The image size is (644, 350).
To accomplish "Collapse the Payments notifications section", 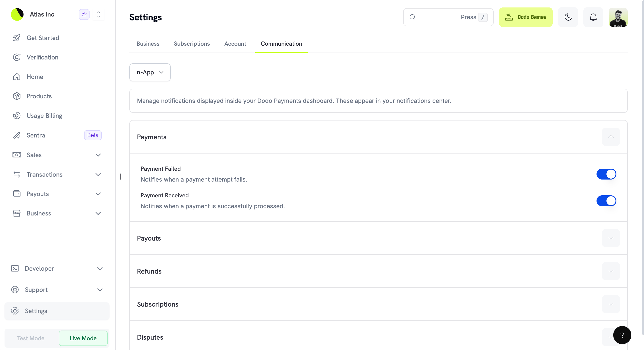I will (611, 137).
